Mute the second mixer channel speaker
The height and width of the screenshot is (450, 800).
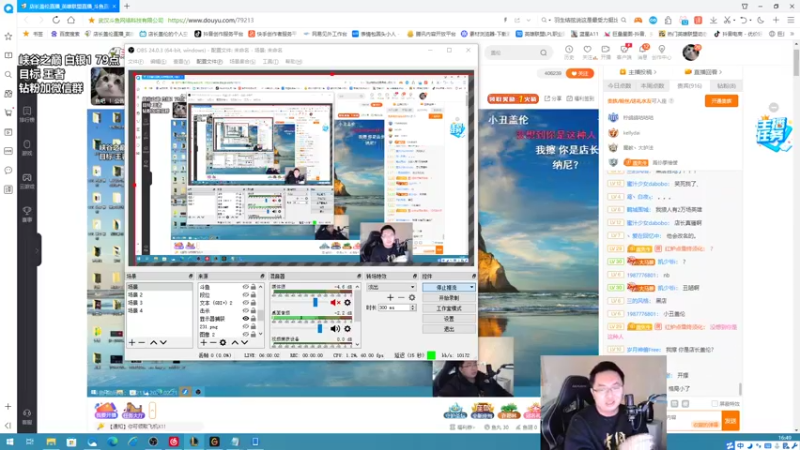tap(335, 329)
